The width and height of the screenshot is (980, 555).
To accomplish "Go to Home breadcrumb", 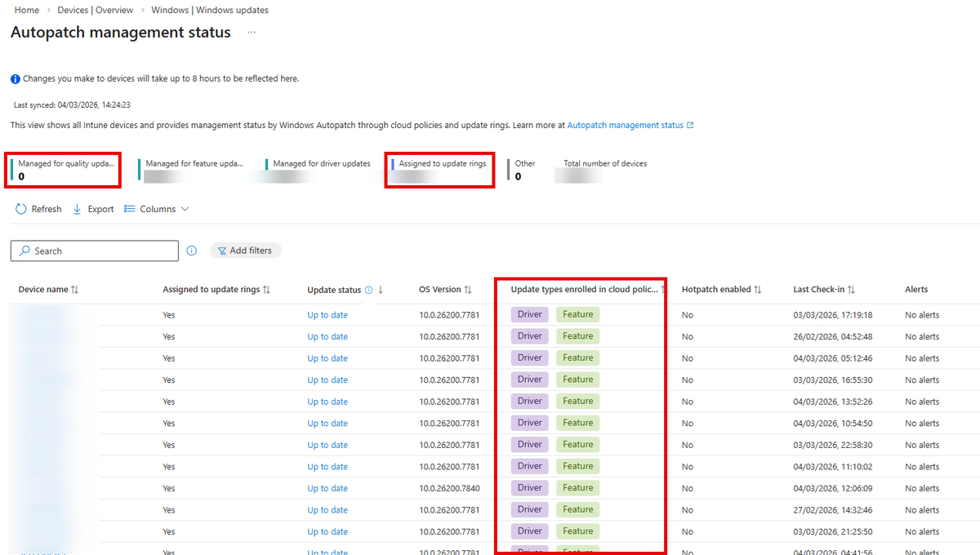I will point(27,11).
